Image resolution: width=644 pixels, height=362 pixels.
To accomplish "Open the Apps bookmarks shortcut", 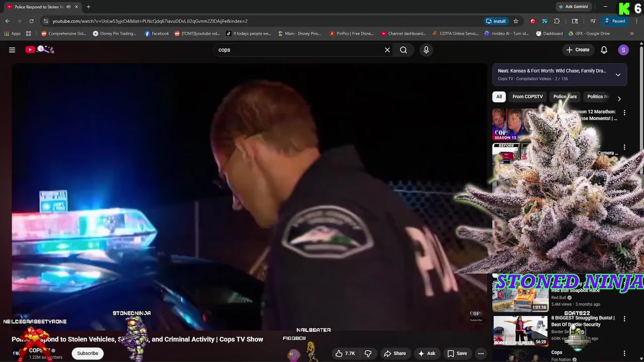I will click(12, 34).
